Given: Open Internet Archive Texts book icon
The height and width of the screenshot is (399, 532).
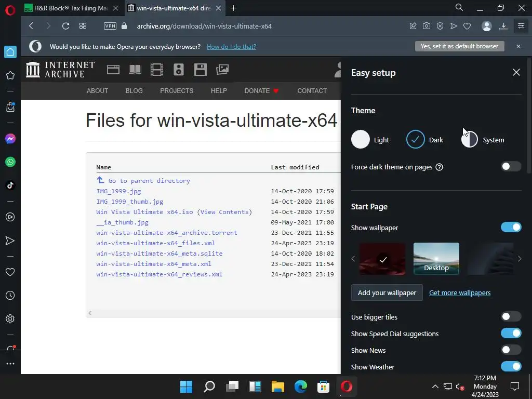Looking at the screenshot, I should [x=135, y=70].
